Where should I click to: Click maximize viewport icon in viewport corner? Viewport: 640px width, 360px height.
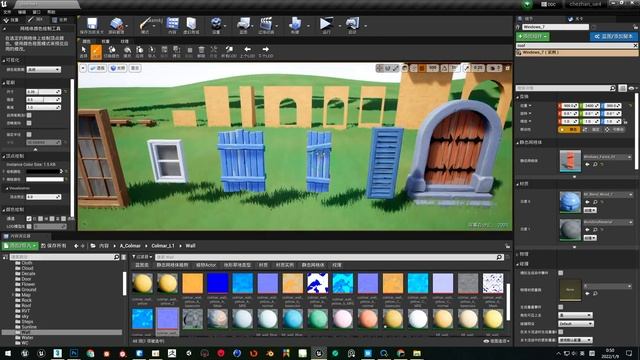point(508,68)
